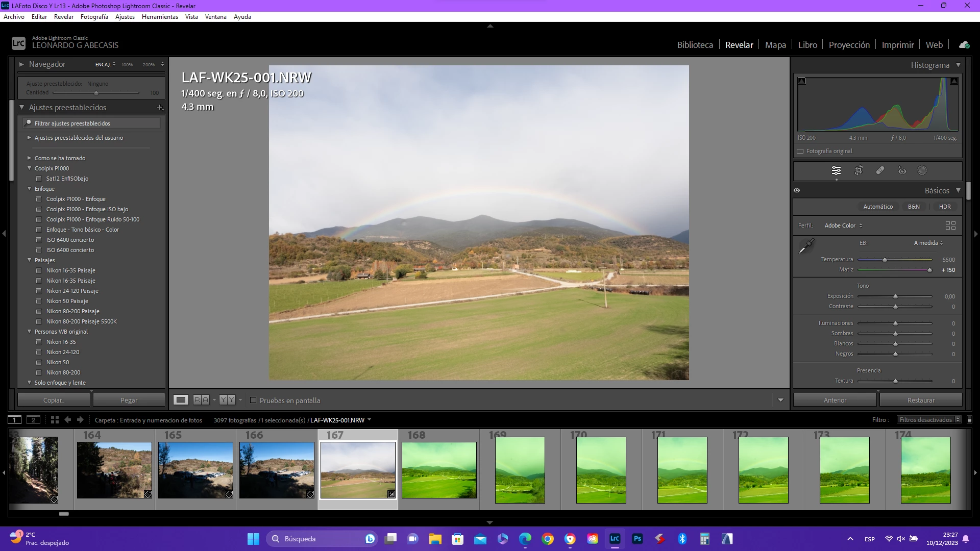Image resolution: width=980 pixels, height=551 pixels.
Task: Select the crop overlay tool icon
Action: [859, 170]
